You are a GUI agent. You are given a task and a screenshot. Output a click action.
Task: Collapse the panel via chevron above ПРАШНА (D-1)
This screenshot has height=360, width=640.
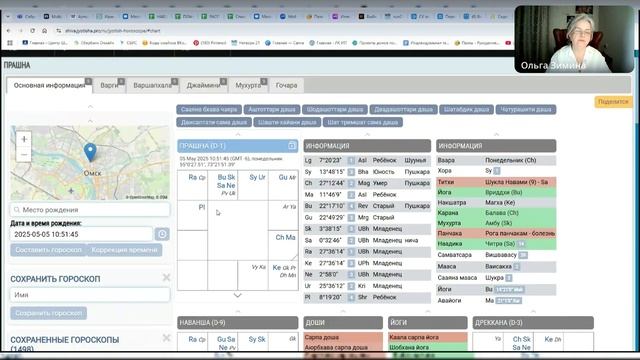pos(238,134)
